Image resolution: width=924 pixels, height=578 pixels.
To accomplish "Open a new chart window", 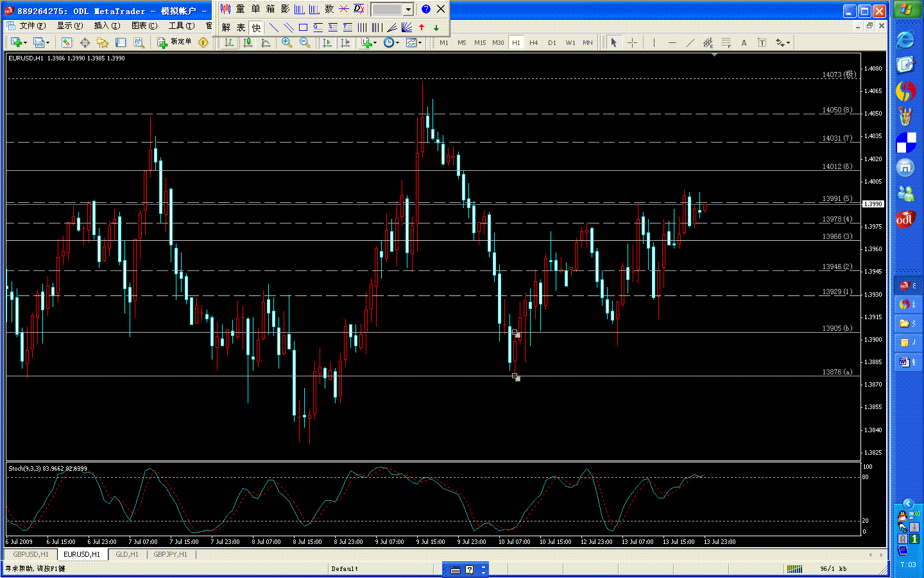I will [17, 42].
